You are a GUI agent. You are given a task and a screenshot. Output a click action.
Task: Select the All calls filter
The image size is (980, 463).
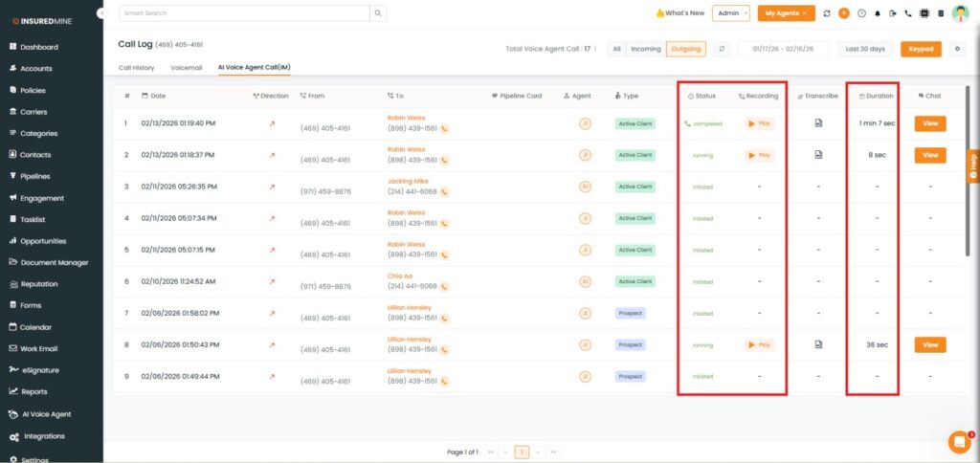point(616,49)
